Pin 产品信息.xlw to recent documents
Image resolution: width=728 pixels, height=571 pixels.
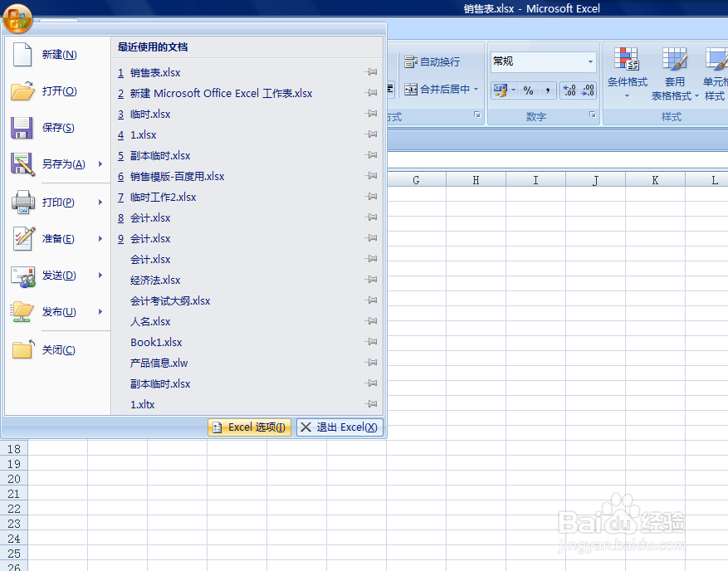(371, 362)
